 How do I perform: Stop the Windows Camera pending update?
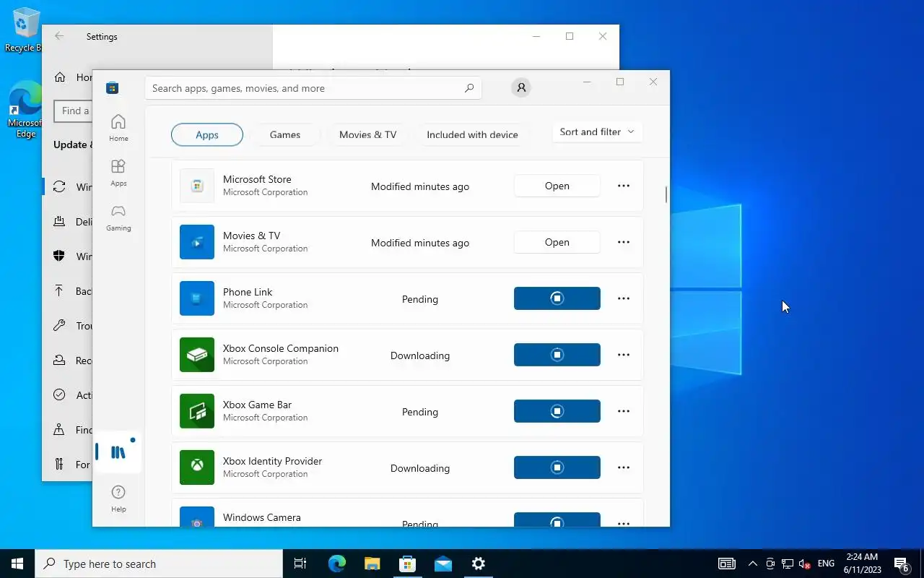tap(557, 519)
